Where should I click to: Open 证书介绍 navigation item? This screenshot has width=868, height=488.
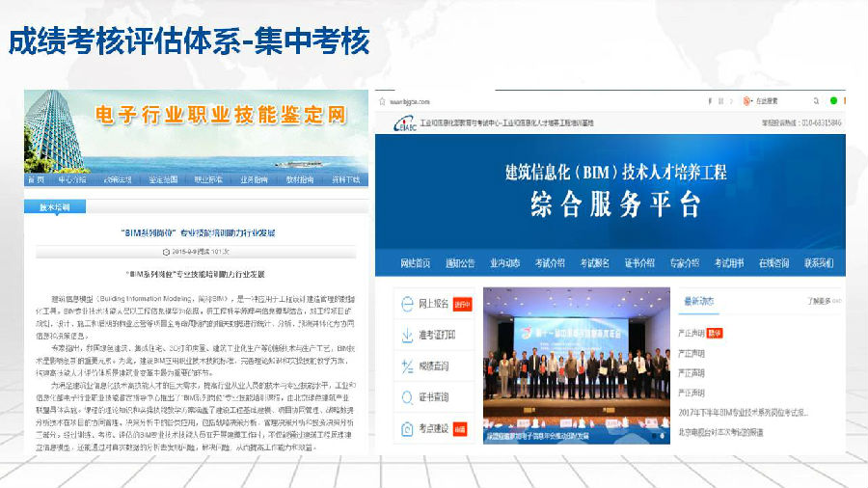(639, 263)
